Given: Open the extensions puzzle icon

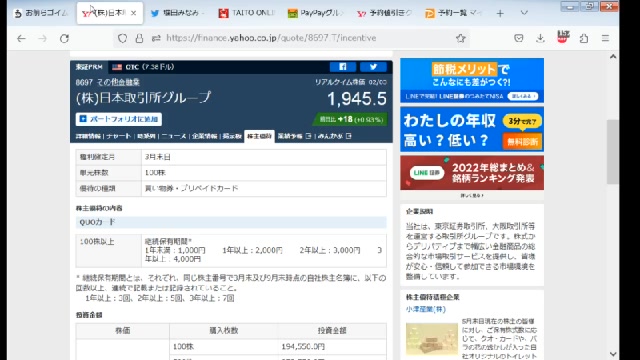Looking at the screenshot, I should (584, 38).
